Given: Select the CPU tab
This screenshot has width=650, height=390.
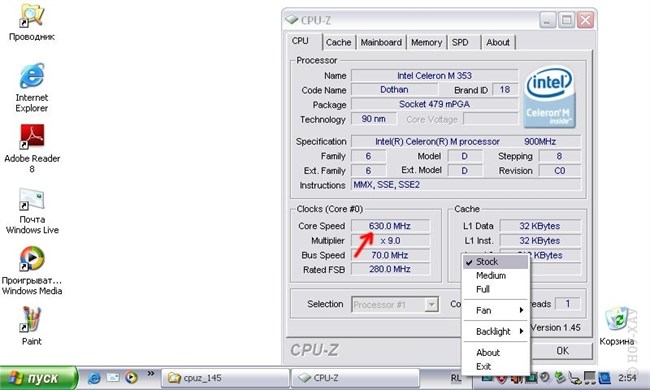Looking at the screenshot, I should 304,41.
